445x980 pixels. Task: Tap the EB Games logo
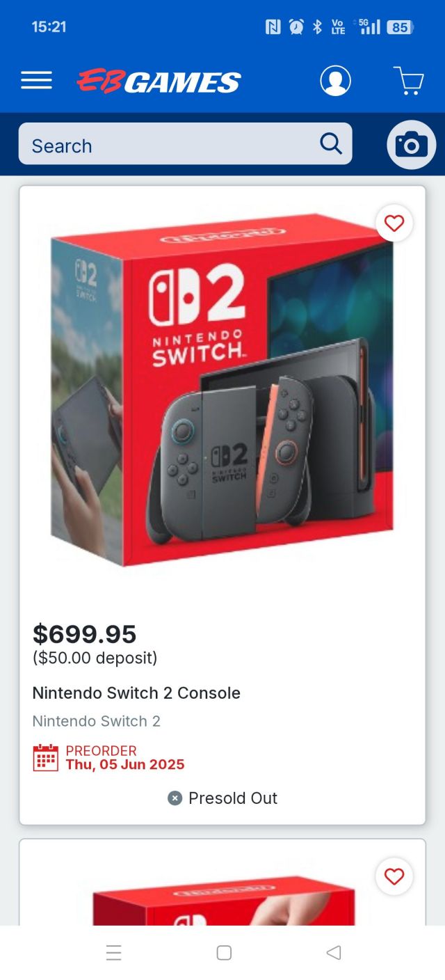(x=159, y=80)
